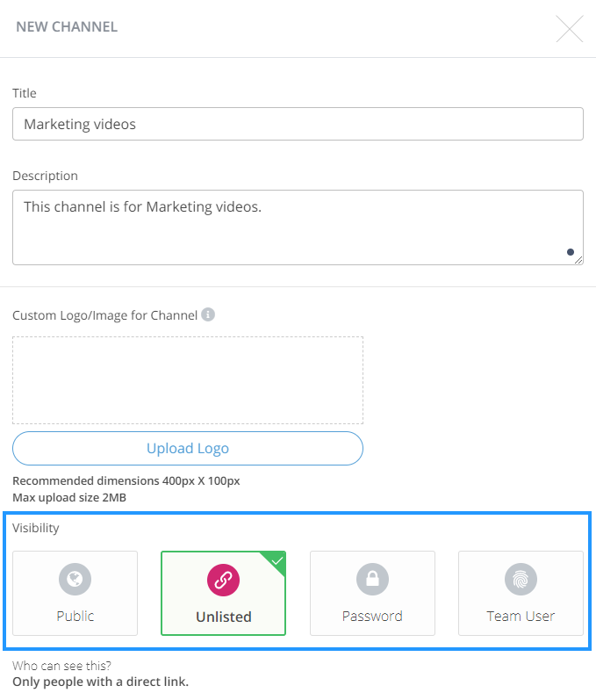Close the New Channel dialog
Viewport: 596px width, 700px height.
(570, 29)
